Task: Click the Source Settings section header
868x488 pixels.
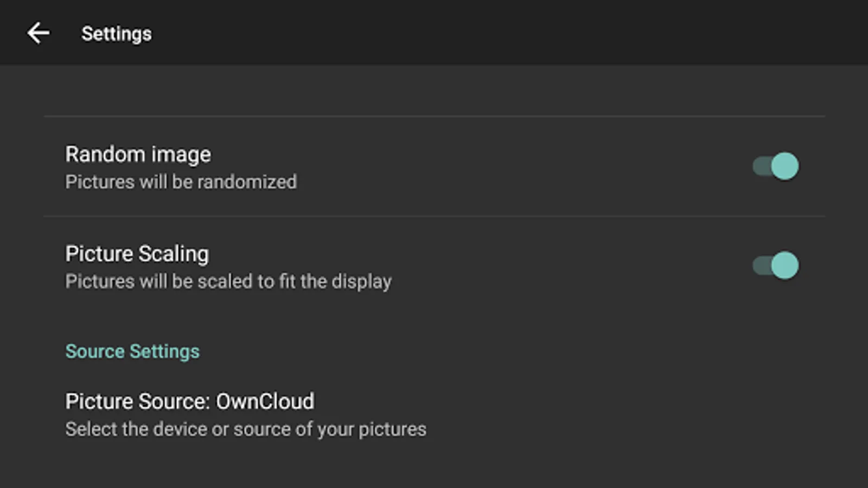Action: click(x=132, y=351)
